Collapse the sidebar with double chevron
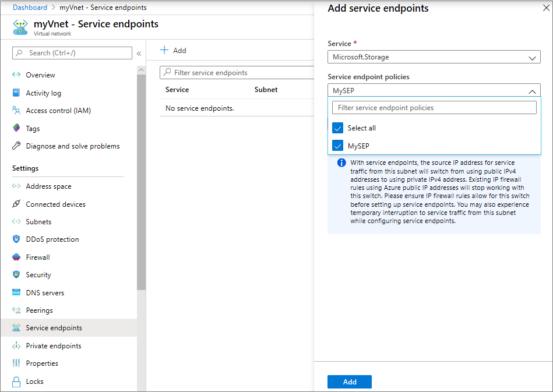Viewport: 553px width, 392px height. point(139,54)
